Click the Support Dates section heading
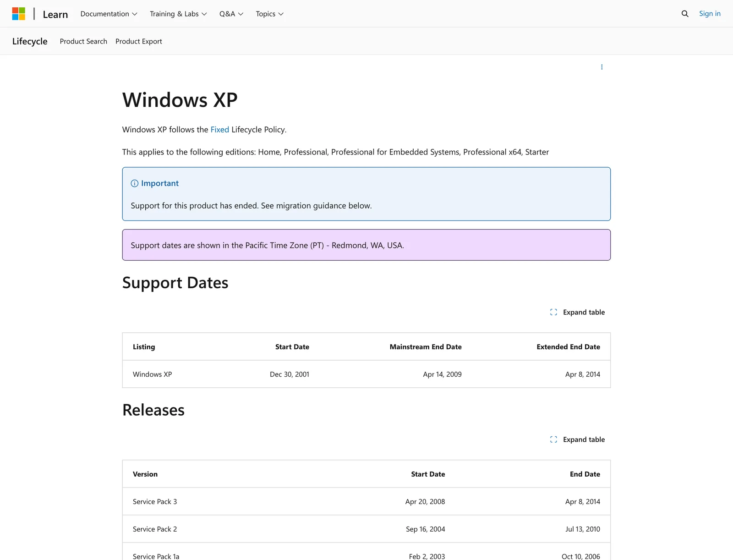 [x=175, y=283]
